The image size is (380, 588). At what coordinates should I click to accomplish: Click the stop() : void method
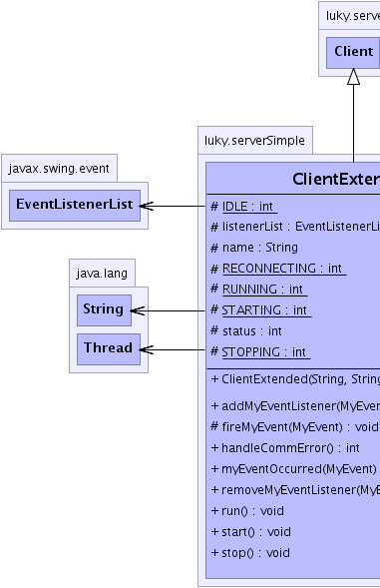pyautogui.click(x=250, y=553)
